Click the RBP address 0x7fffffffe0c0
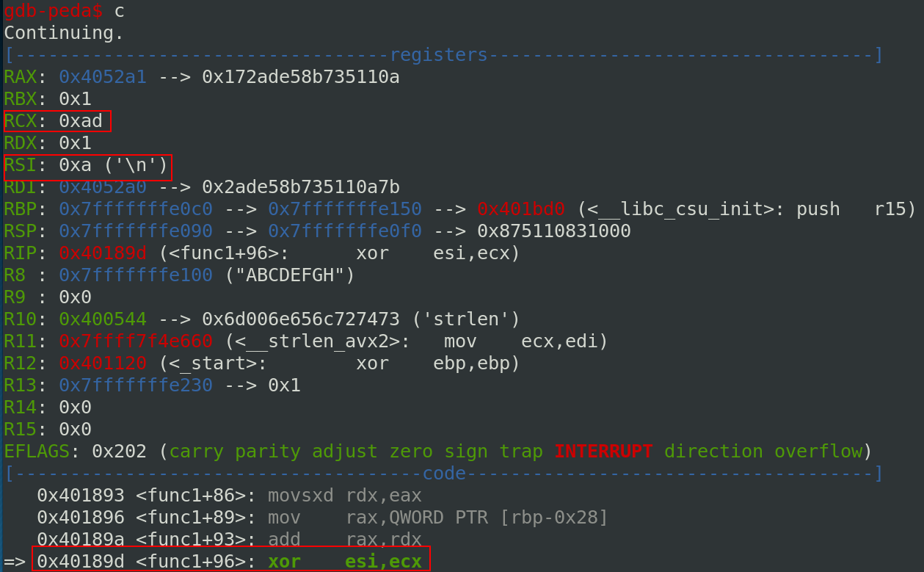The image size is (924, 572). (x=136, y=209)
